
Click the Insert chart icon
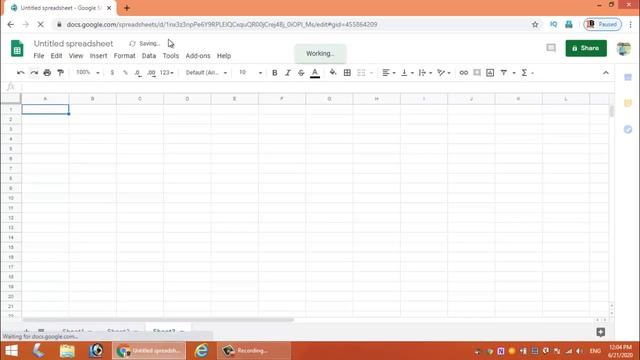[x=490, y=73]
